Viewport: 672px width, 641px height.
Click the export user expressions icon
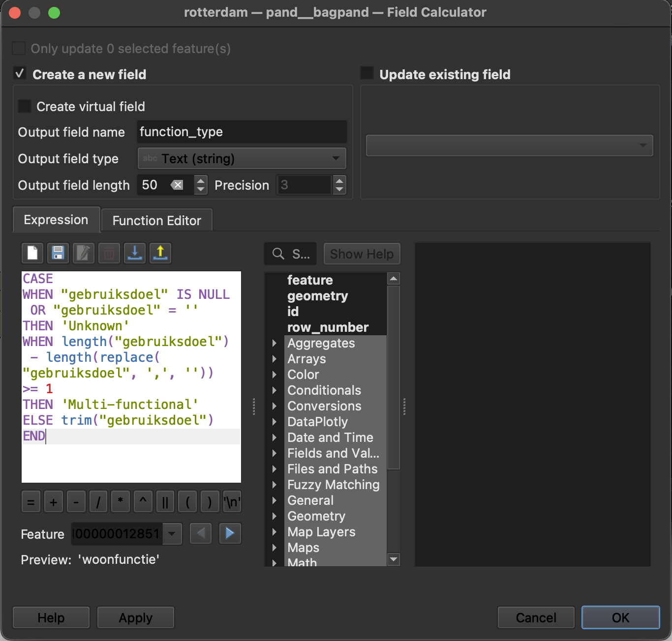pyautogui.click(x=160, y=253)
